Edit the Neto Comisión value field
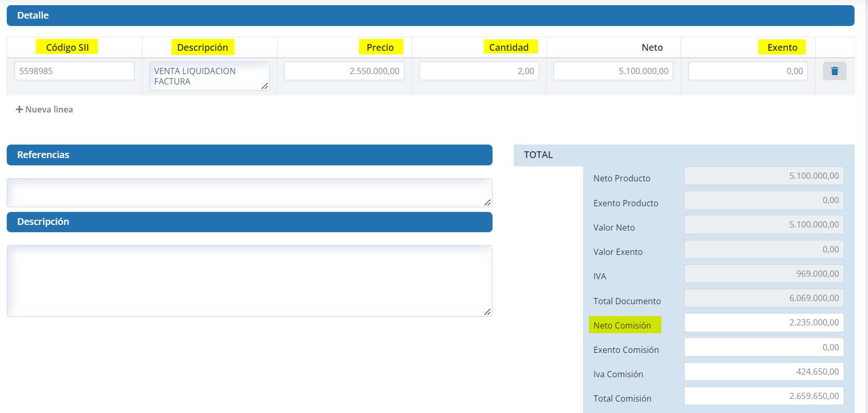Image resolution: width=868 pixels, height=413 pixels. tap(763, 322)
